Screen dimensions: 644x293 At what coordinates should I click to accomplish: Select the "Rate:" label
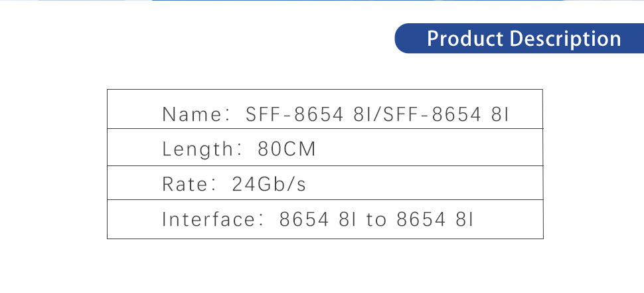tap(189, 183)
